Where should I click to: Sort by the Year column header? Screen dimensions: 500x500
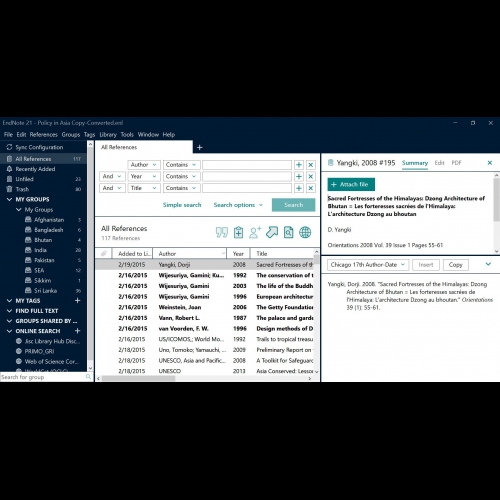pos(238,254)
